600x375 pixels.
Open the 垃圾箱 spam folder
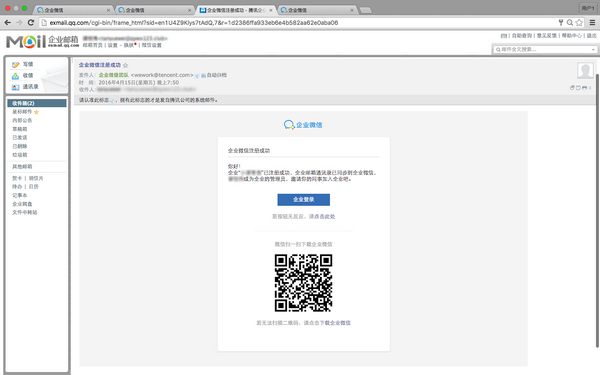[x=20, y=155]
